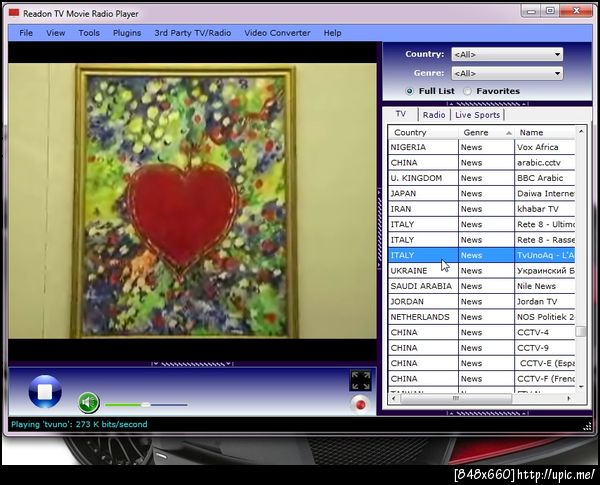Viewport: 600px width, 485px height.
Task: Click the window resize grip corner
Action: tap(587, 427)
